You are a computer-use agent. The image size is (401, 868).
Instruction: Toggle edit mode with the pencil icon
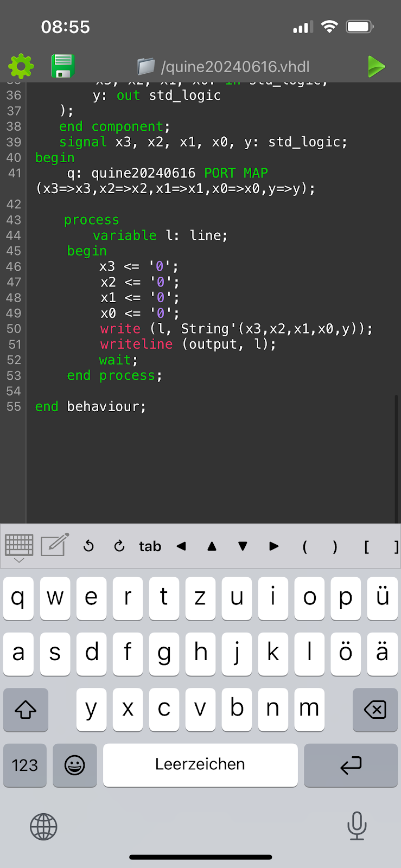pos(55,545)
